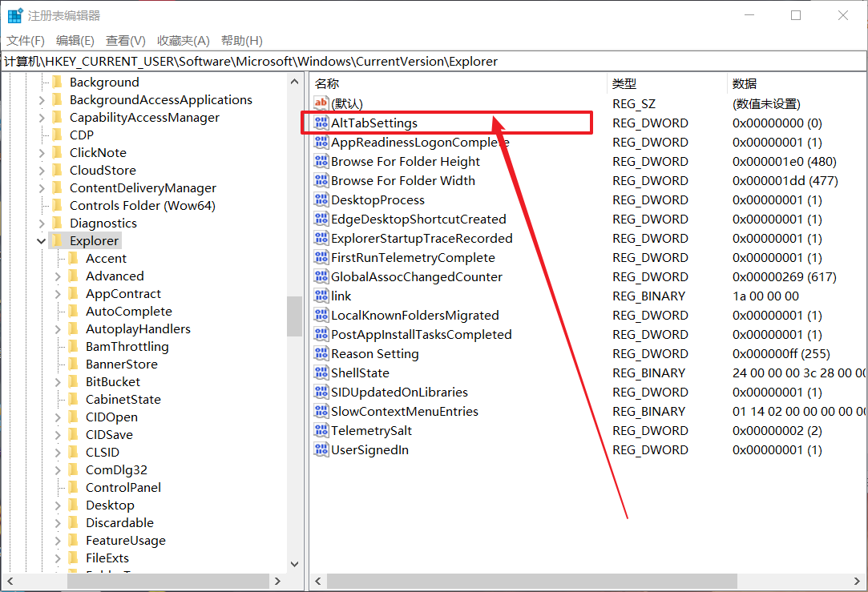This screenshot has height=592, width=868.
Task: Open the 查看(V) menu
Action: click(x=125, y=41)
